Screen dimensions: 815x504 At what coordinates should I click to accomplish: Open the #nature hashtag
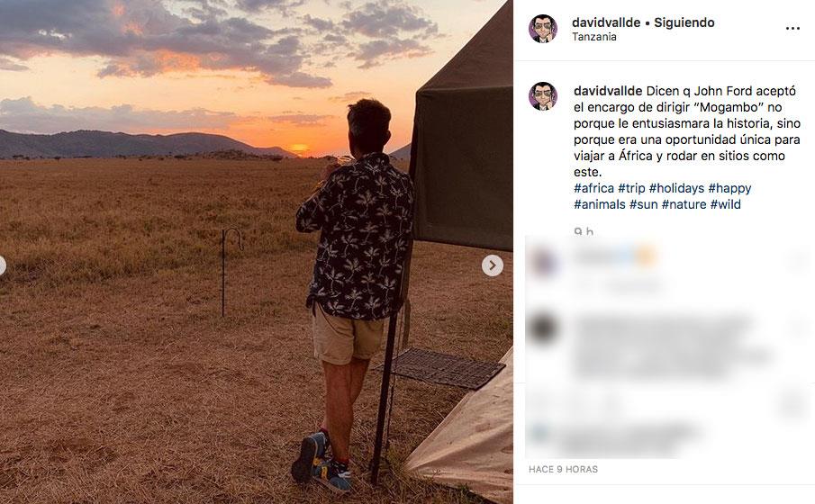pos(684,204)
